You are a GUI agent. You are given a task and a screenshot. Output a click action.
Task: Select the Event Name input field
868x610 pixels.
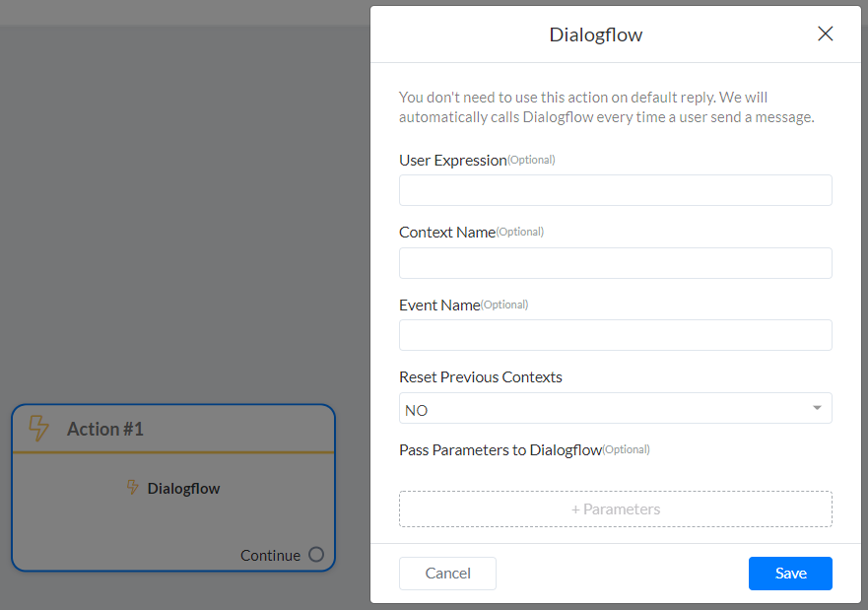(615, 335)
